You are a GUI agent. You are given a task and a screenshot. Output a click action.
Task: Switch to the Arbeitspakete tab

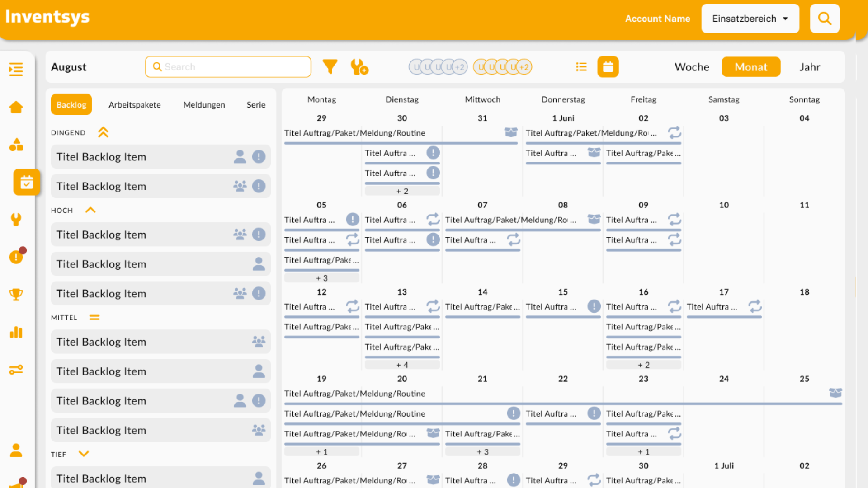134,105
